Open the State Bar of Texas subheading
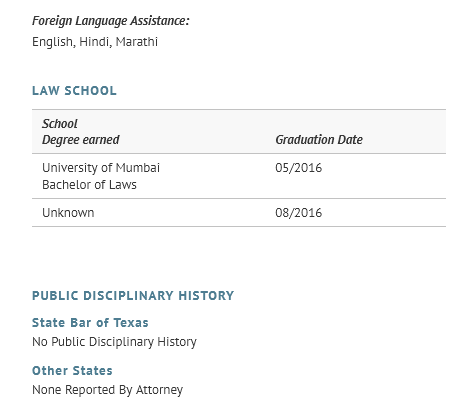 pos(90,323)
